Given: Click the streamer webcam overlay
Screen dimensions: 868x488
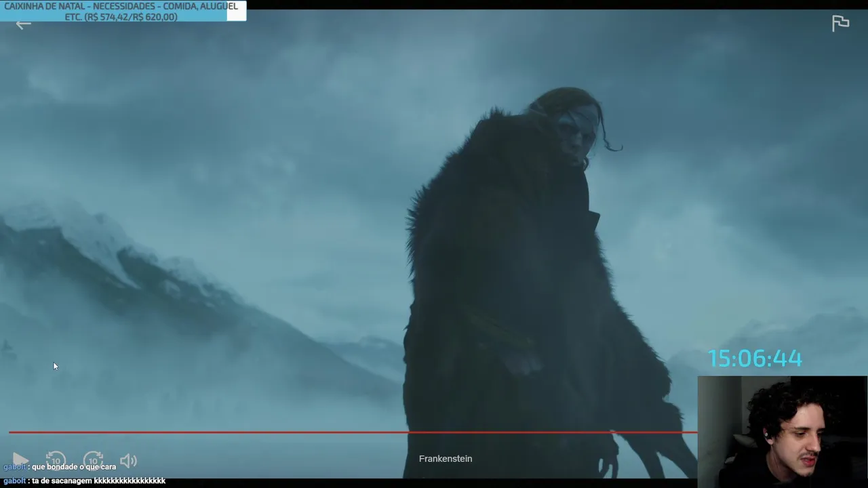Looking at the screenshot, I should click(783, 432).
